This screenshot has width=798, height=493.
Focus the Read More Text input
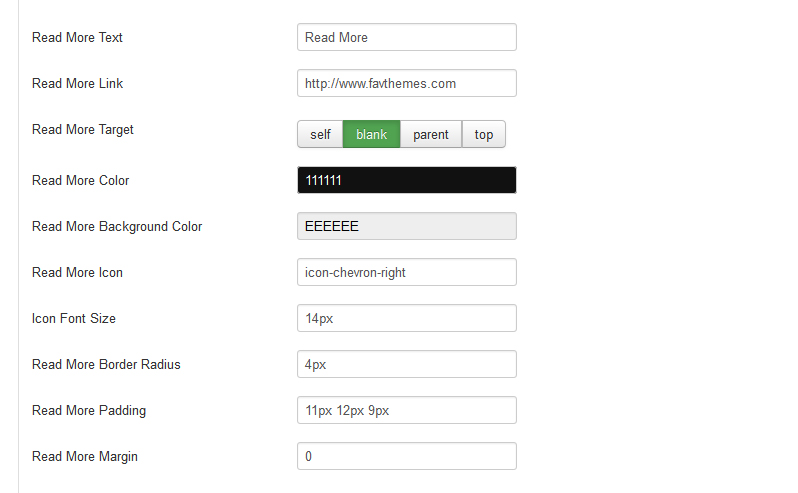(x=407, y=37)
